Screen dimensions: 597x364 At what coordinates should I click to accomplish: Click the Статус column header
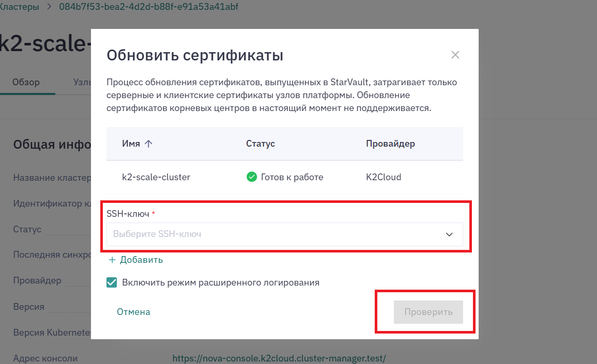tap(261, 144)
